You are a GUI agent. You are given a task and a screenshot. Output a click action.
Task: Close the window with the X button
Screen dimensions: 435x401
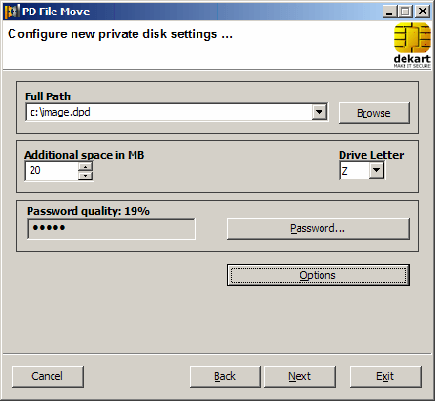(x=422, y=11)
